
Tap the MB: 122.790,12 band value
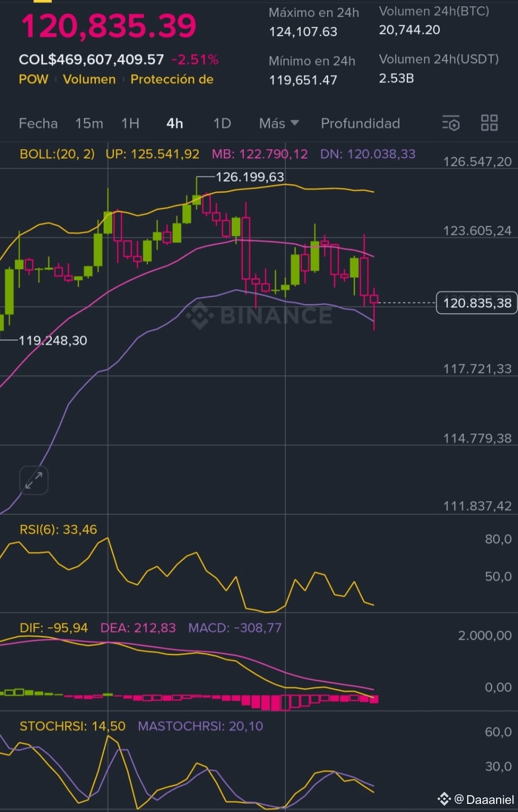(260, 154)
